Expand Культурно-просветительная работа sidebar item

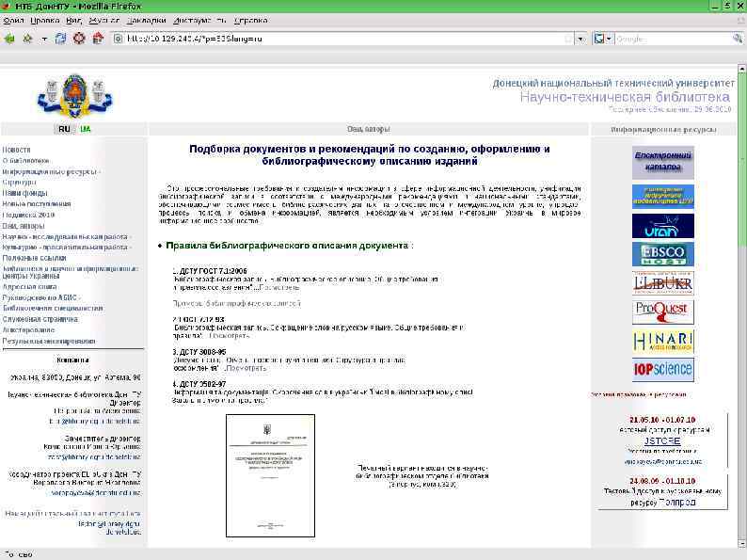67,248
